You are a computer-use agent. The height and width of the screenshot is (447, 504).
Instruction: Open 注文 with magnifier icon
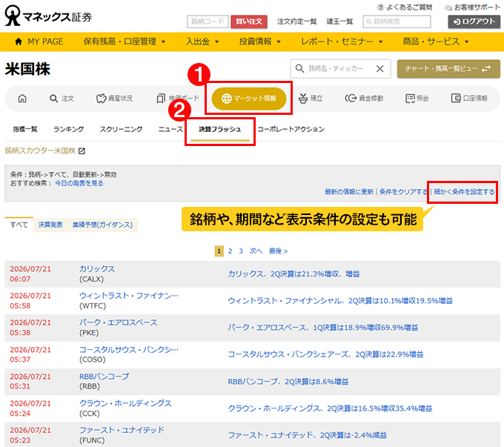[62, 99]
